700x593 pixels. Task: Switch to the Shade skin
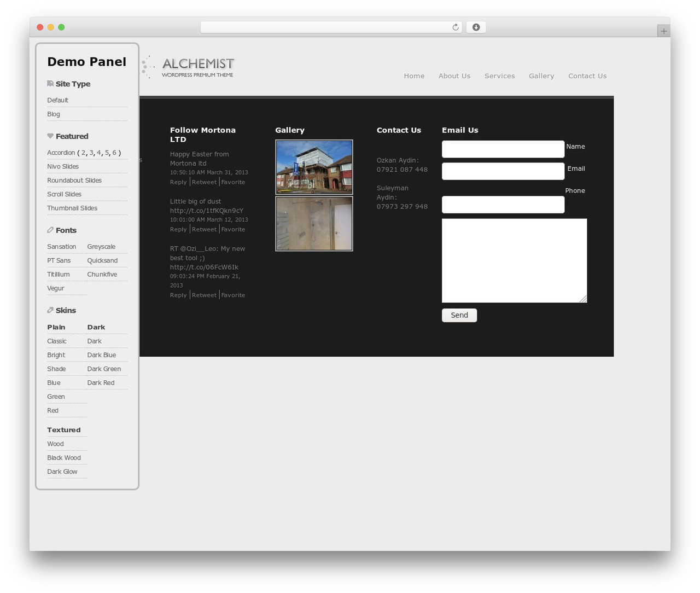point(56,369)
